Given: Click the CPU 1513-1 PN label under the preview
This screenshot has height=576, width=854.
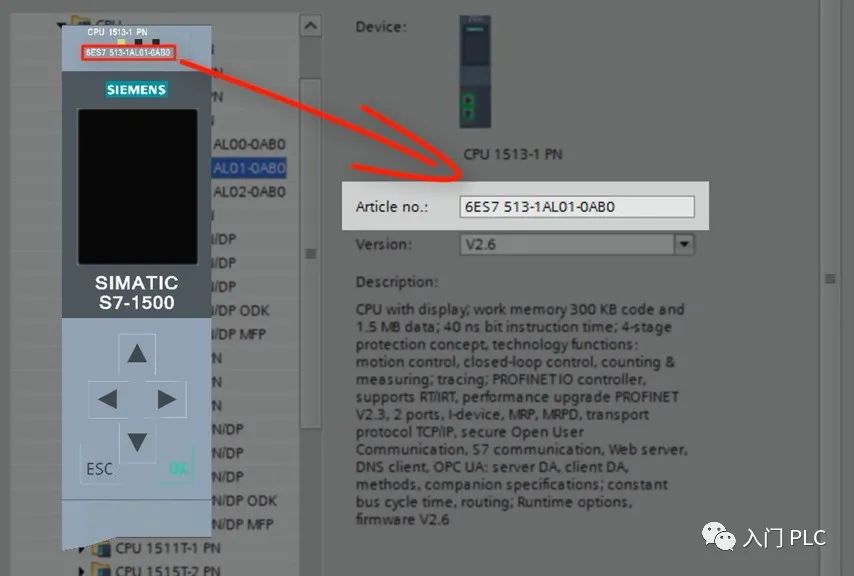Looking at the screenshot, I should (x=513, y=155).
